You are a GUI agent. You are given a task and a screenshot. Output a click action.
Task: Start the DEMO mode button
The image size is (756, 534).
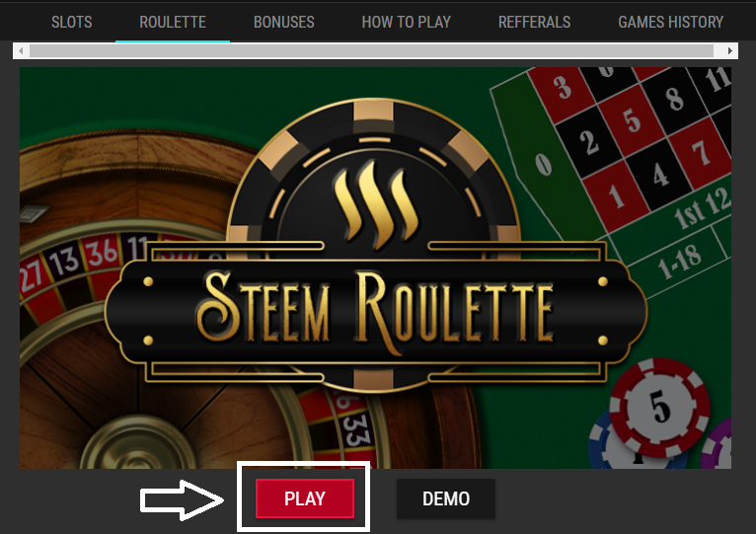[446, 498]
